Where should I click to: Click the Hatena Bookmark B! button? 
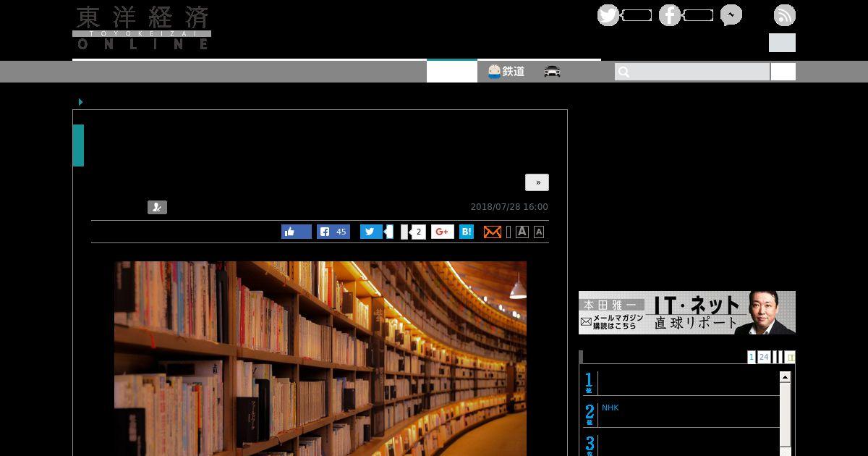coord(467,232)
